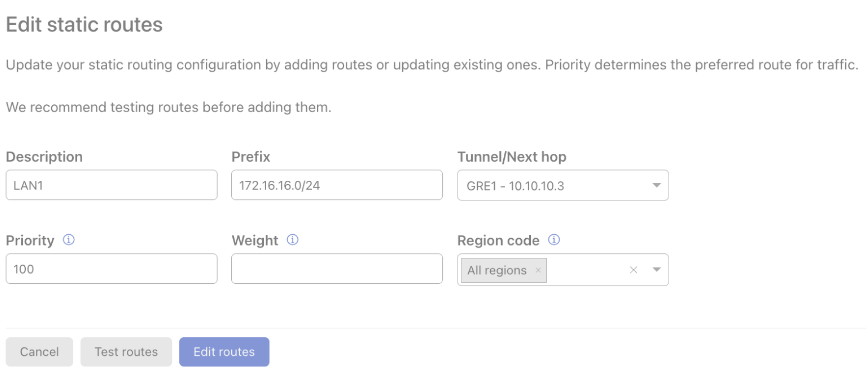Select the Priority field showing 100
This screenshot has height=380, width=867.
click(x=112, y=269)
